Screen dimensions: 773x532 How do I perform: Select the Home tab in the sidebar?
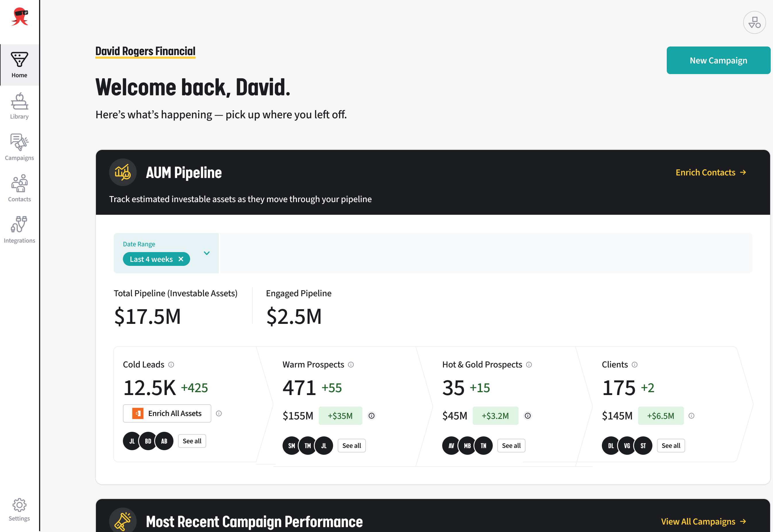(x=19, y=65)
